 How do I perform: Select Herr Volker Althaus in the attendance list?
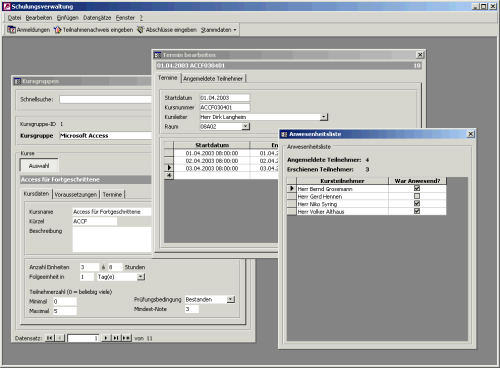342,212
